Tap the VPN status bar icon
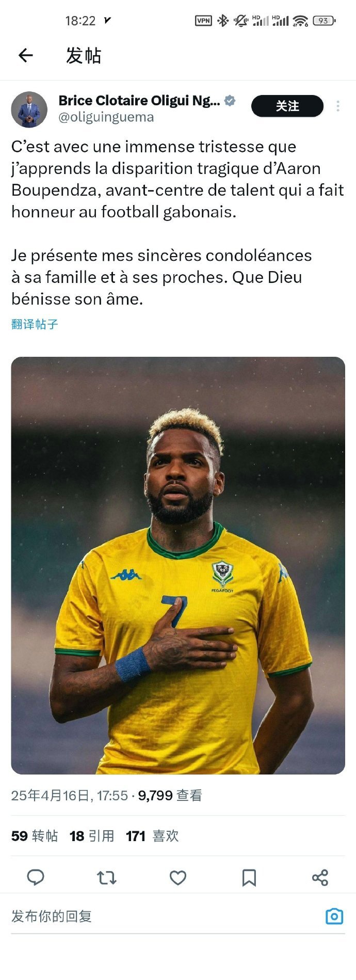 [x=203, y=21]
